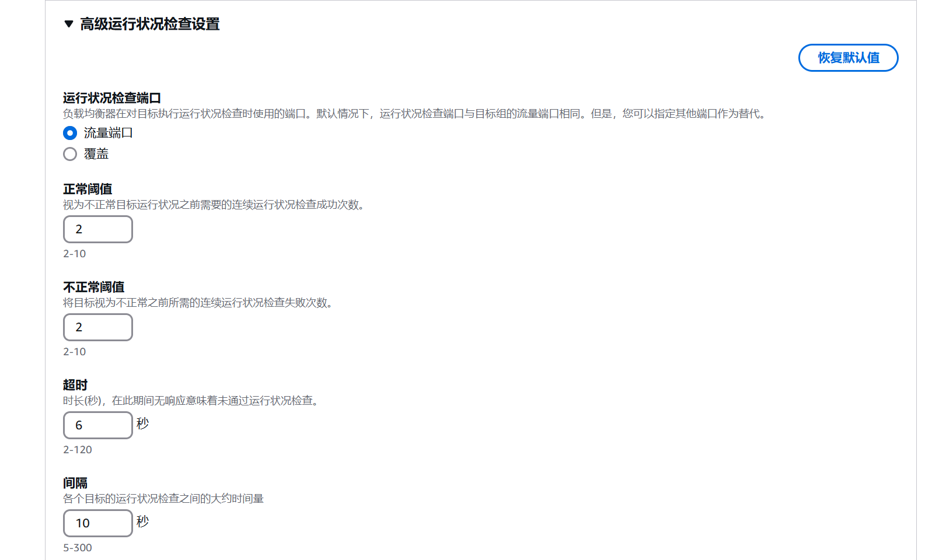Focus the 间隔 seconds input field
939x560 pixels.
point(98,523)
